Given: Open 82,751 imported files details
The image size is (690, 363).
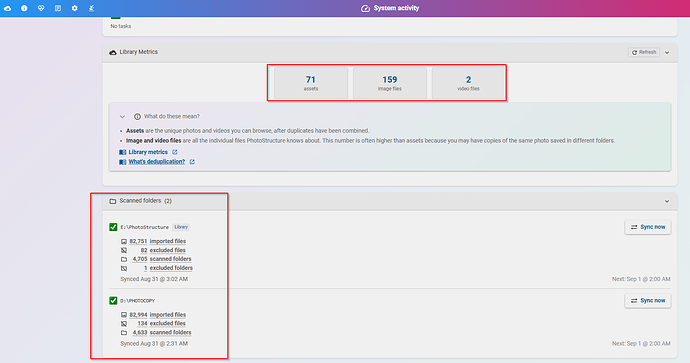Looking at the screenshot, I should pos(158,242).
